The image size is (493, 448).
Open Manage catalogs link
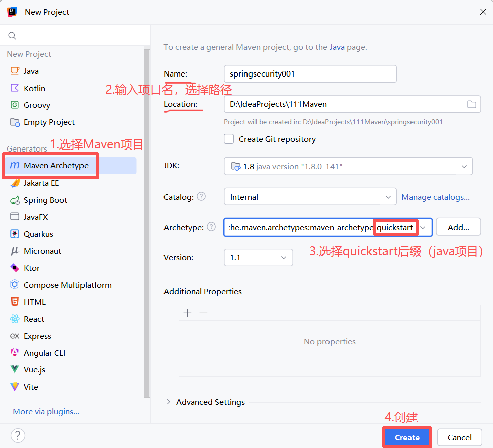[x=436, y=197]
